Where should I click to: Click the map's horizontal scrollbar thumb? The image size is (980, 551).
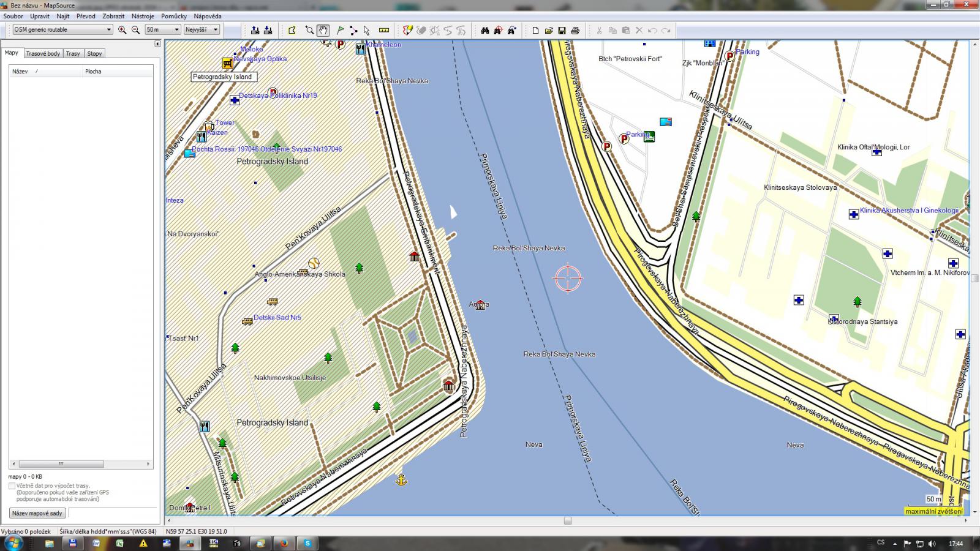[x=568, y=520]
